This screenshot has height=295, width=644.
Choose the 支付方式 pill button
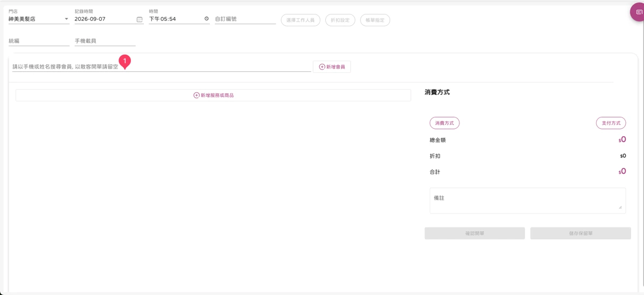611,123
